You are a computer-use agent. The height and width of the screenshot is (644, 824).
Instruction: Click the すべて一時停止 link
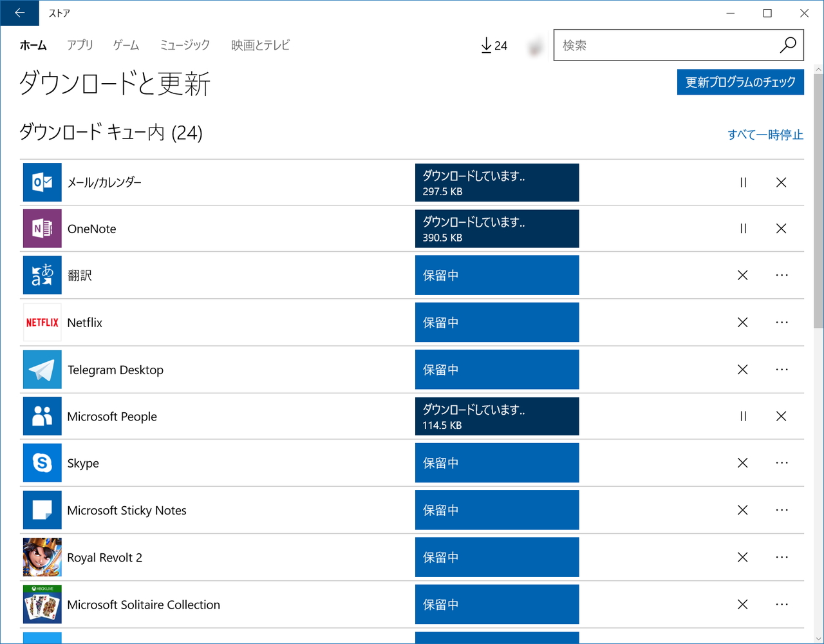(765, 135)
